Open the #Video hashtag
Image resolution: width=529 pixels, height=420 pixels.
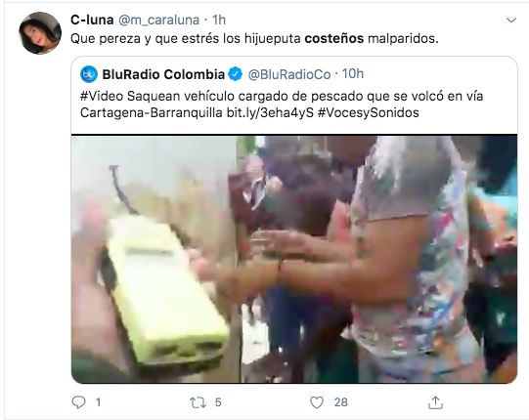point(102,96)
